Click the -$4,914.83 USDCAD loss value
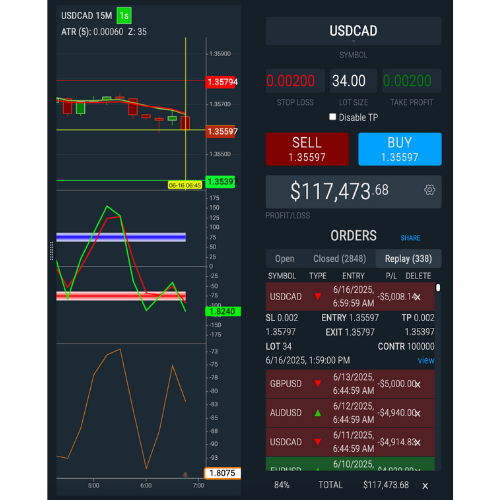 tap(396, 442)
